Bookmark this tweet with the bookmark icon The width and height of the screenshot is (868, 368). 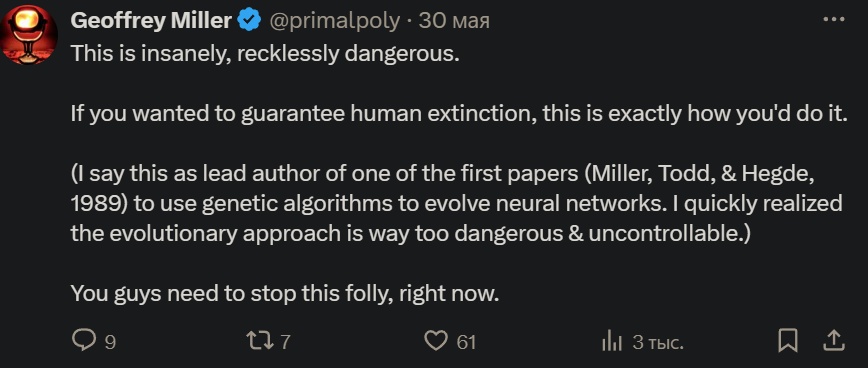point(788,340)
